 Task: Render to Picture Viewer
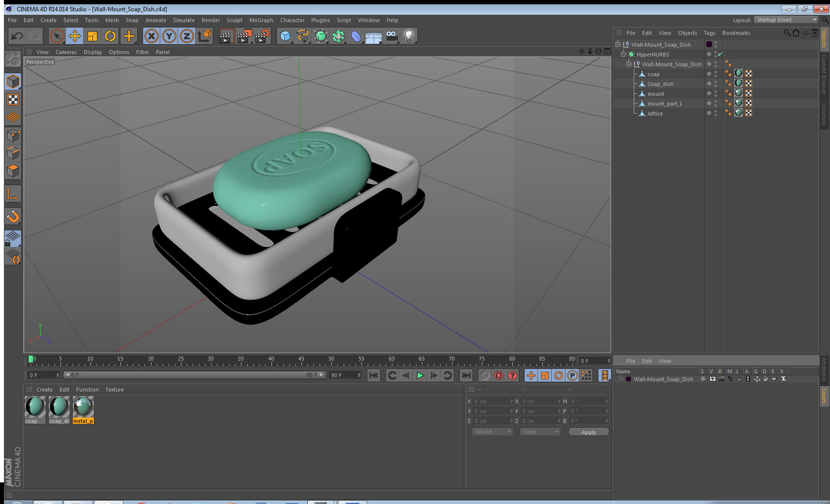(244, 36)
